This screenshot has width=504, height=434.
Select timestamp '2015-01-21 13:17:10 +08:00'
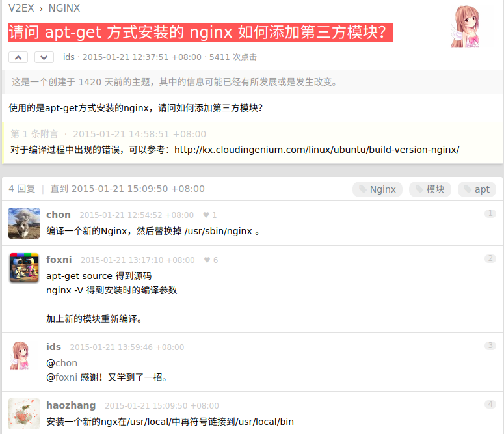point(138,260)
